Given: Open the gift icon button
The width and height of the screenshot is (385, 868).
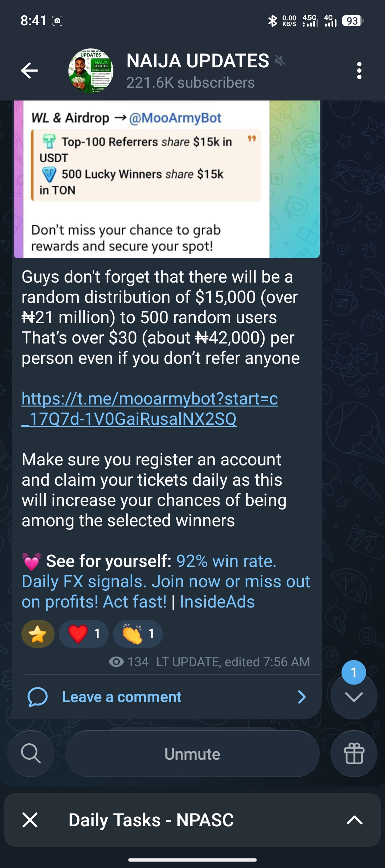Looking at the screenshot, I should [x=354, y=754].
